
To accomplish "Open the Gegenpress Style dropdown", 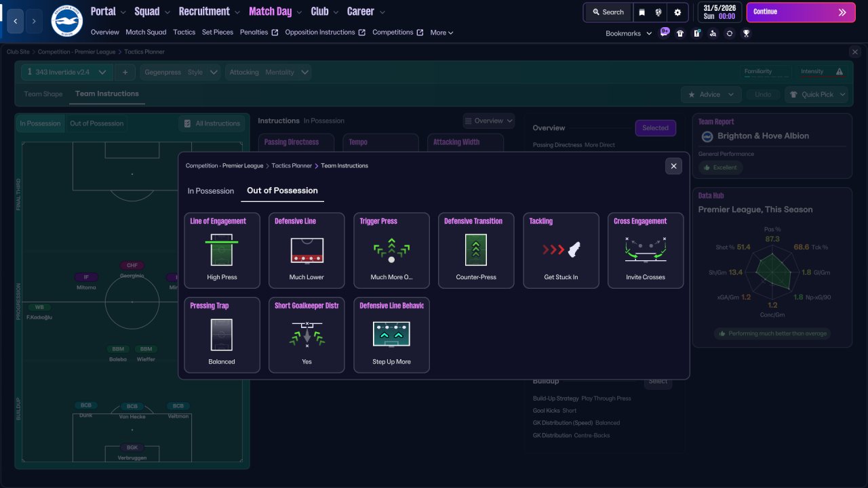I will (x=180, y=73).
